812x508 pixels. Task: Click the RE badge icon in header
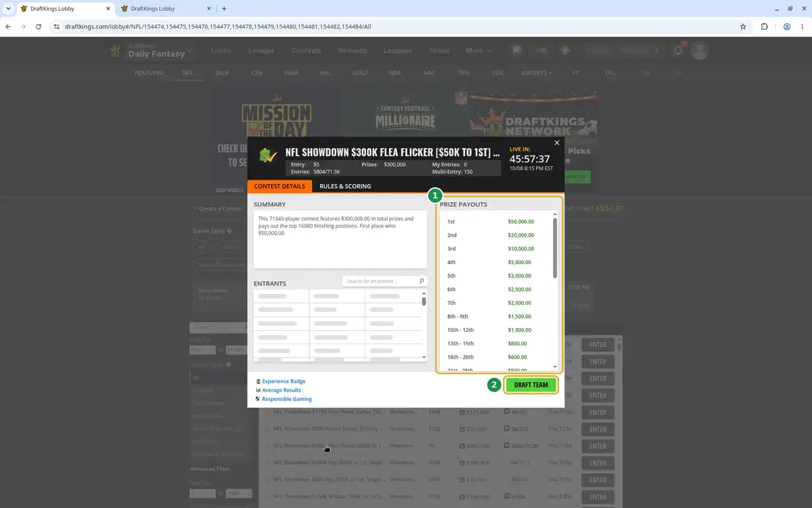(x=516, y=51)
